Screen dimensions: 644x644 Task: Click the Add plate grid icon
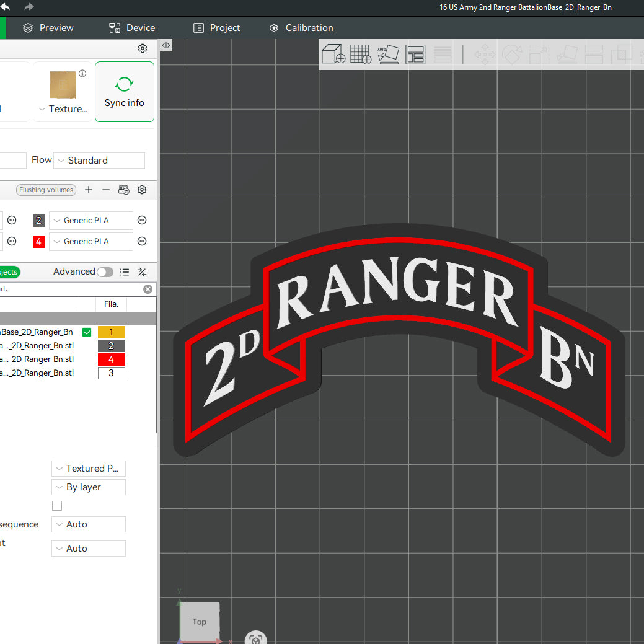[360, 54]
